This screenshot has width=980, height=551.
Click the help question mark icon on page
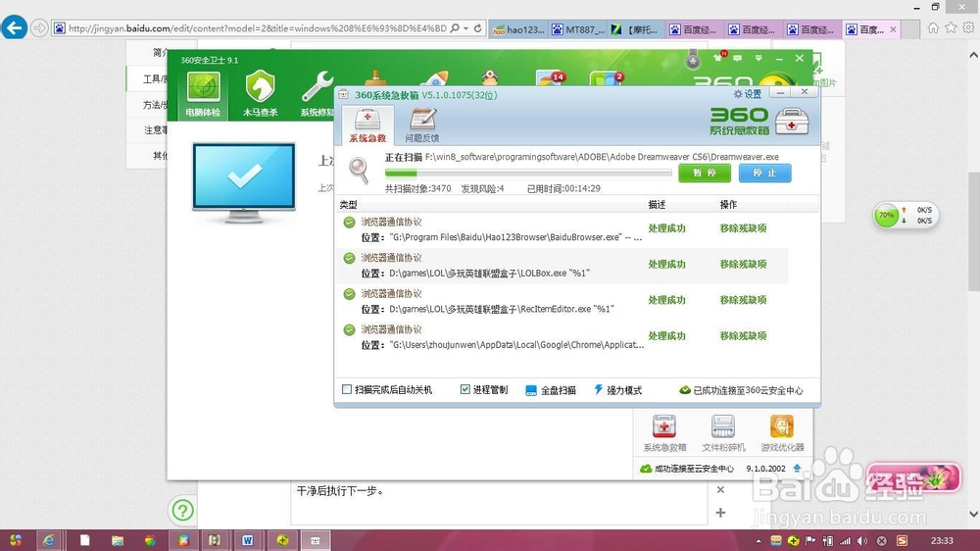(x=182, y=511)
